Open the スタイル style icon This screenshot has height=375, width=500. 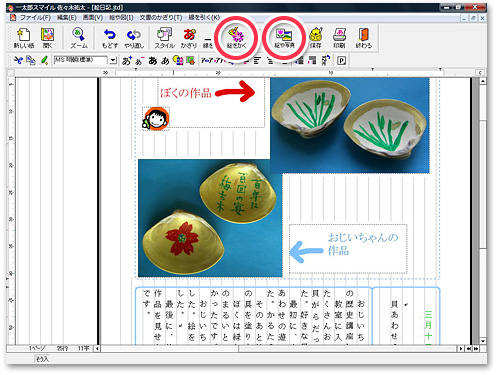[164, 38]
